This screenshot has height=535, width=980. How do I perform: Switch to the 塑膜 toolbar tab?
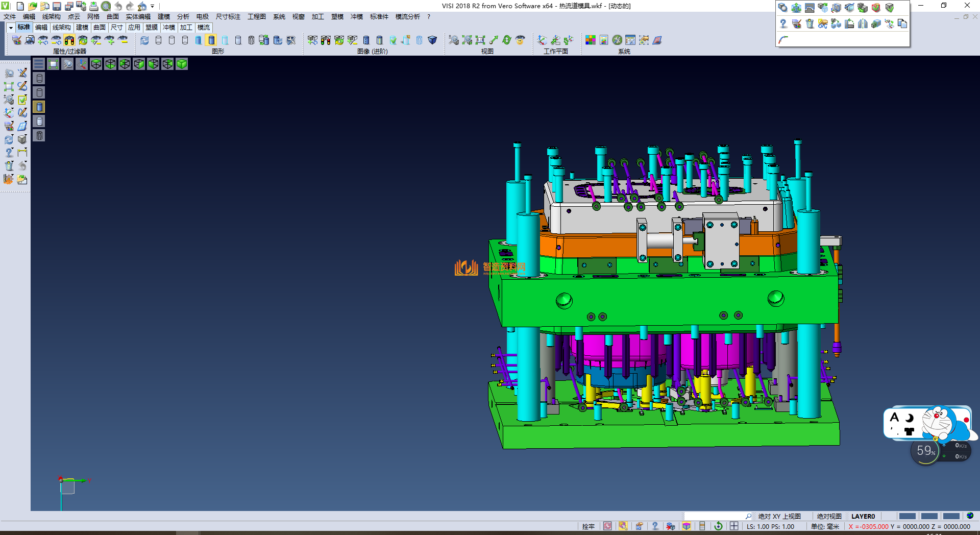pyautogui.click(x=152, y=28)
